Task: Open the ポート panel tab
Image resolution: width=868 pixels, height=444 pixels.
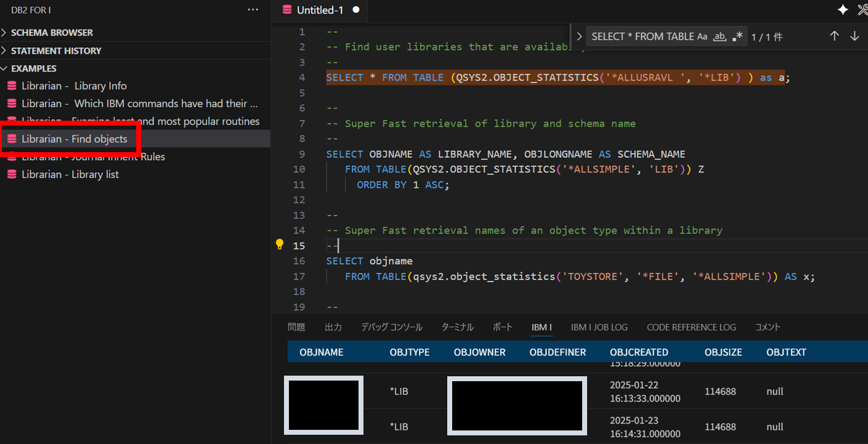Action: 503,327
